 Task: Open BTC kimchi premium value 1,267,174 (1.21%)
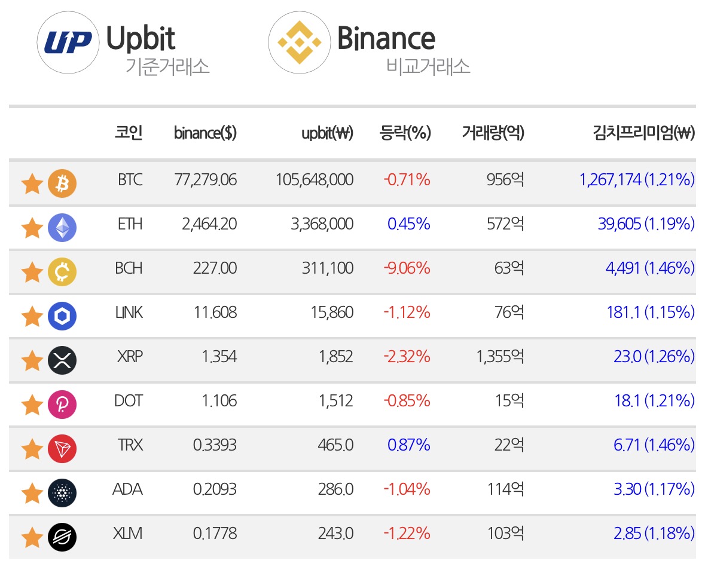coord(637,180)
